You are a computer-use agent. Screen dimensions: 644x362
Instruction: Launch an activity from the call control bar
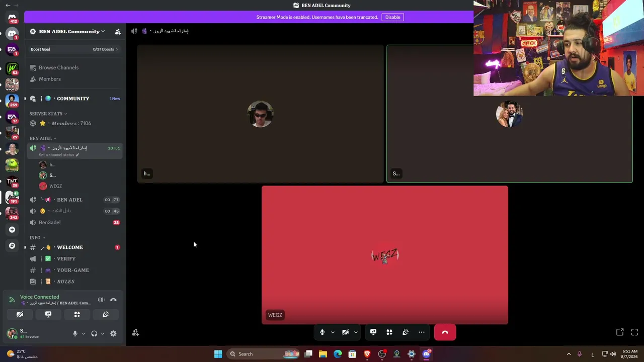pos(389,332)
